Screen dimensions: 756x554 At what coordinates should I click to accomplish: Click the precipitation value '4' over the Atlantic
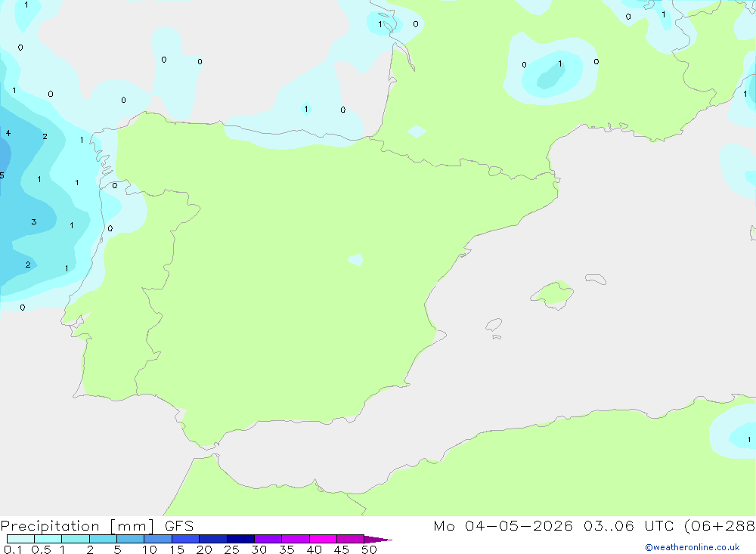click(x=8, y=133)
